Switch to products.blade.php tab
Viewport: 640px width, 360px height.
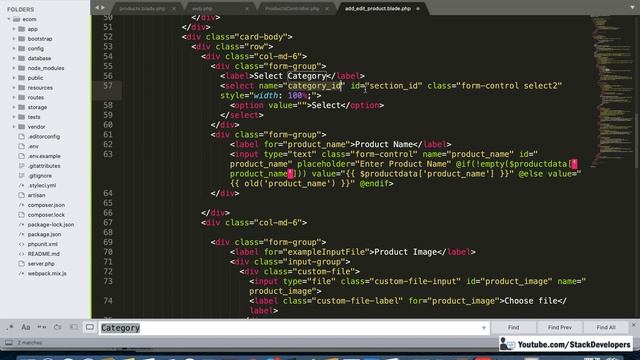point(143,9)
